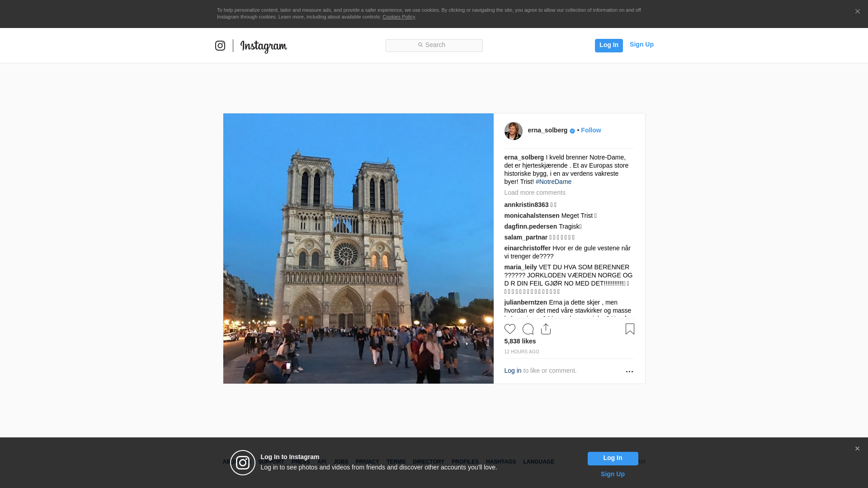
Task: Open maria_leily commenter profile
Action: [520, 267]
